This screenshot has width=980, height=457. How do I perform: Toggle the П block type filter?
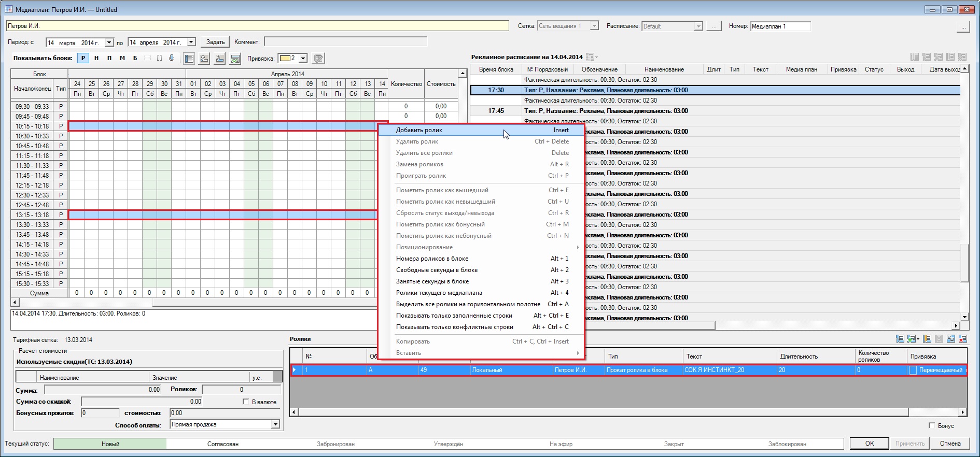[x=109, y=58]
